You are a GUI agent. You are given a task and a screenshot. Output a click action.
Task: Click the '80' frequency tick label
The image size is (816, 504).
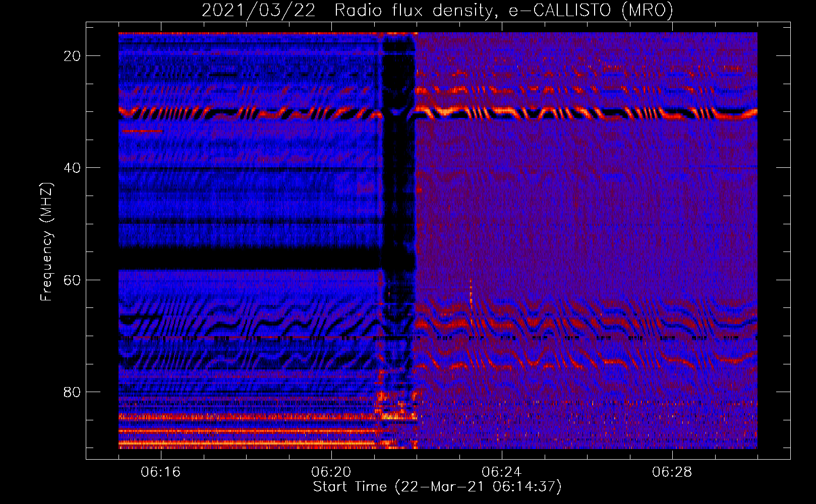(x=72, y=392)
